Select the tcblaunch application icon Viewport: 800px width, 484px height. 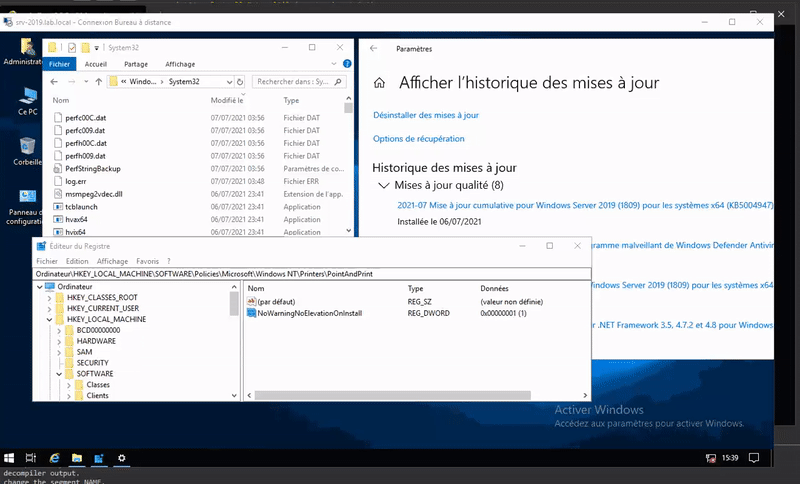click(x=58, y=207)
